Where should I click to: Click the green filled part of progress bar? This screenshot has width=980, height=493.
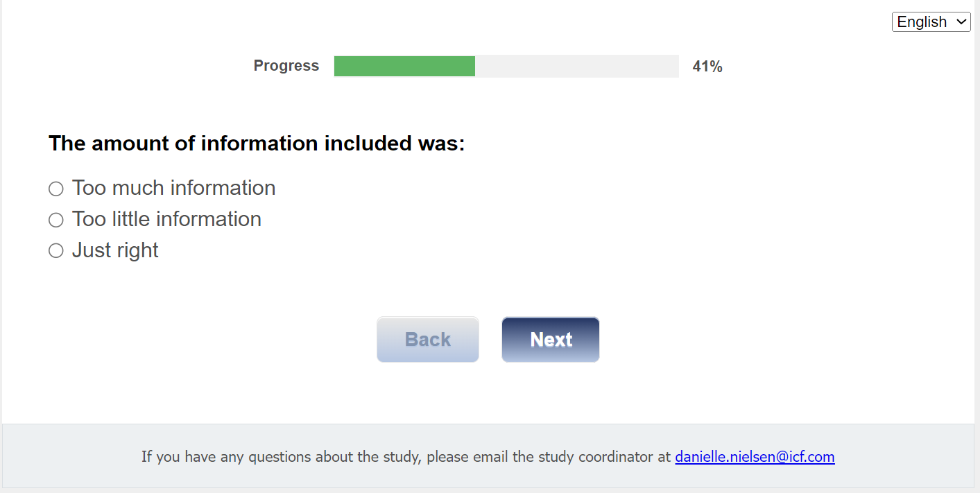tap(404, 67)
